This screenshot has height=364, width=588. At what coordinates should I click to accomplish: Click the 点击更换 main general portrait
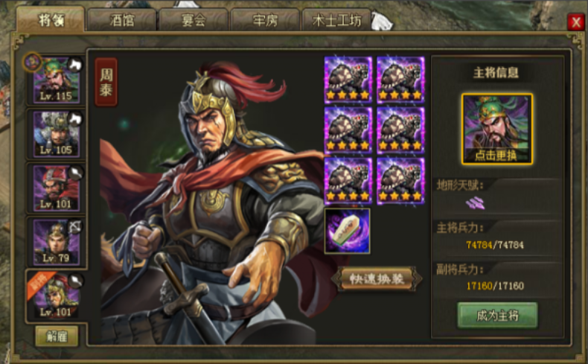pyautogui.click(x=497, y=129)
